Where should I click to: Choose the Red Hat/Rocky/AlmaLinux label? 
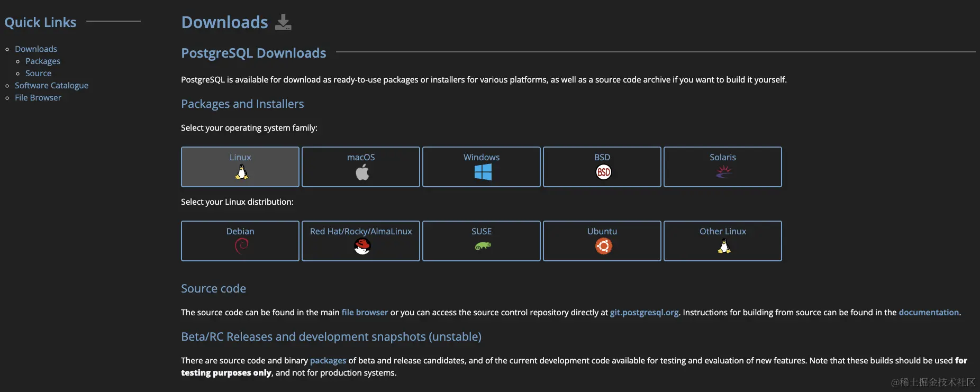pos(361,231)
